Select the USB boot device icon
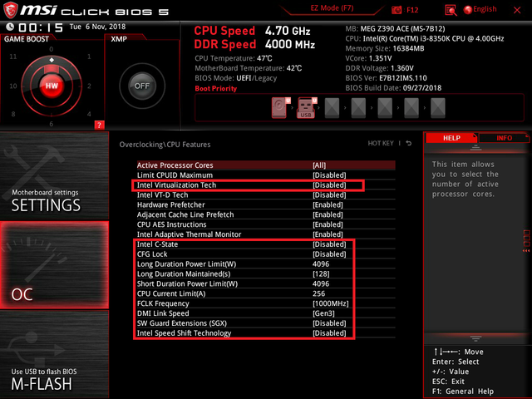Screen dimensions: 532x399 point(307,107)
